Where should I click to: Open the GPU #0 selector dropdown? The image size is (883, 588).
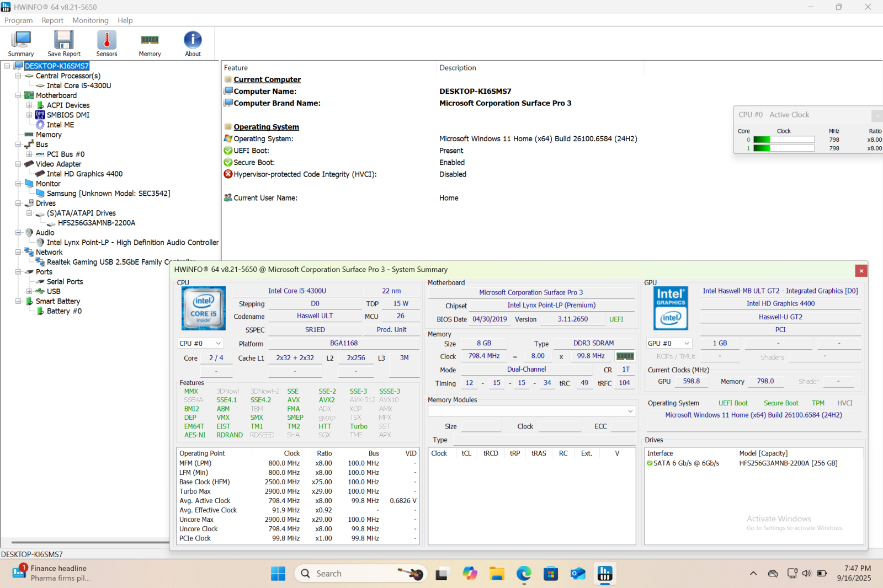(669, 343)
